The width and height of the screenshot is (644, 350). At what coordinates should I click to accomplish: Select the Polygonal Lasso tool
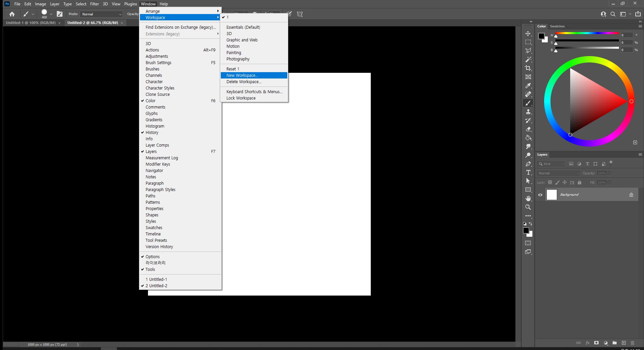(x=528, y=51)
